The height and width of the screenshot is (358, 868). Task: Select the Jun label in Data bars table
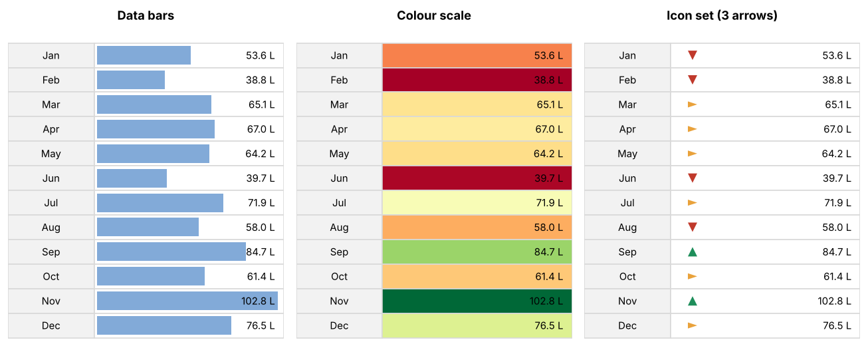pos(51,178)
